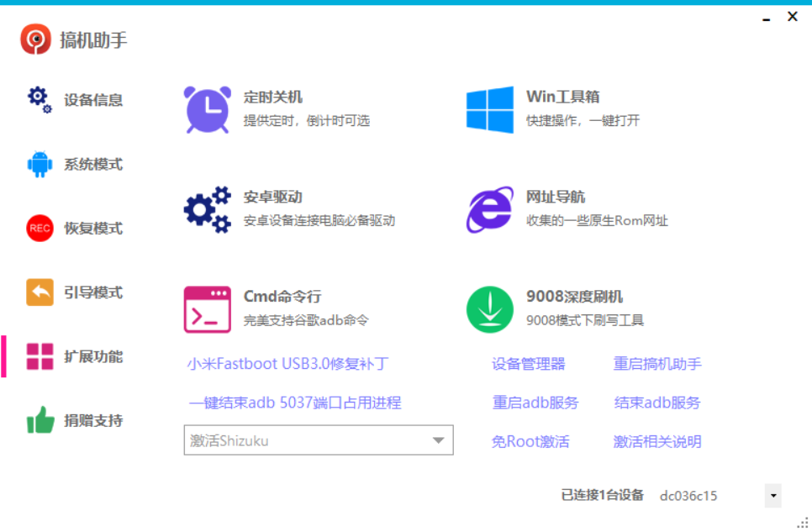Viewport: 812px width, 532px height.
Task: Open 网址导航 with the browser icon
Action: [x=488, y=208]
